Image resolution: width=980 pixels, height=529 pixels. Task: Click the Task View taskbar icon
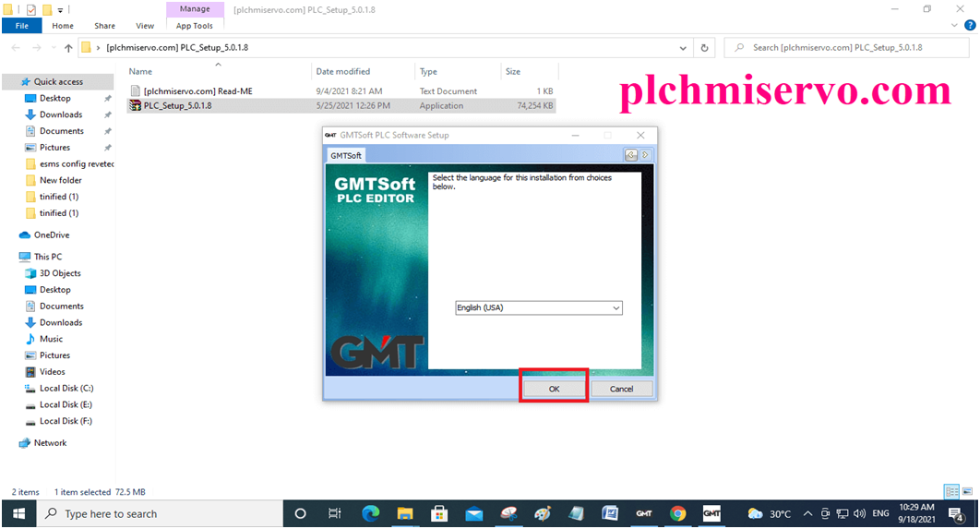click(x=335, y=513)
